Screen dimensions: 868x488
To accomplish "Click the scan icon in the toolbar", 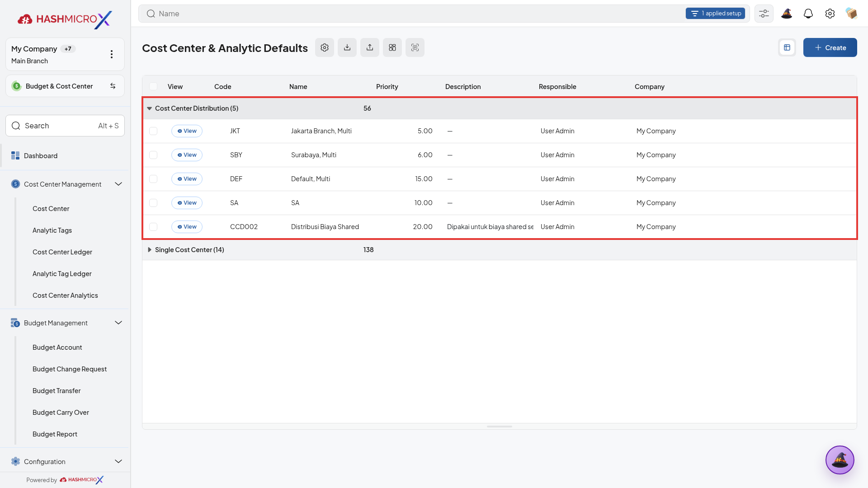I will pyautogui.click(x=415, y=47).
